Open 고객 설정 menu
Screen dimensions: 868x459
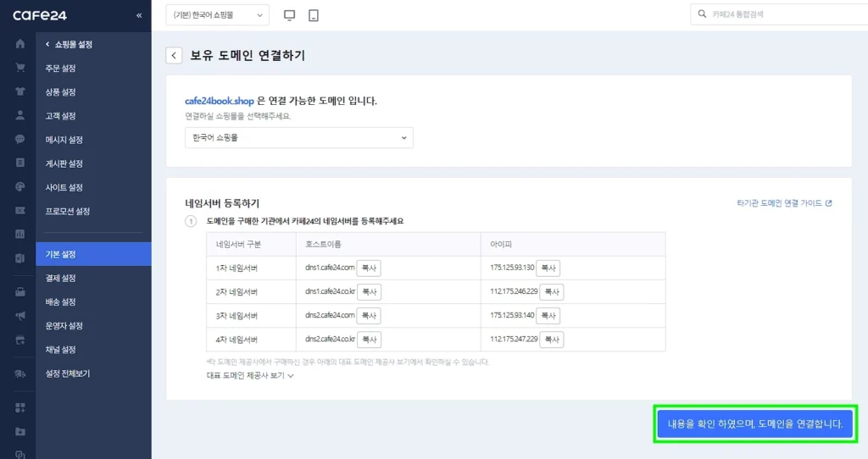click(x=60, y=115)
